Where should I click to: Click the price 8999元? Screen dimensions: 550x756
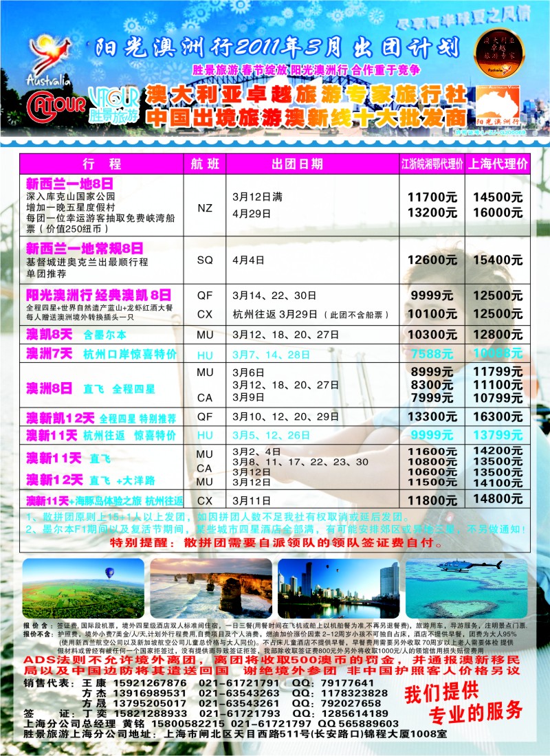(x=432, y=372)
